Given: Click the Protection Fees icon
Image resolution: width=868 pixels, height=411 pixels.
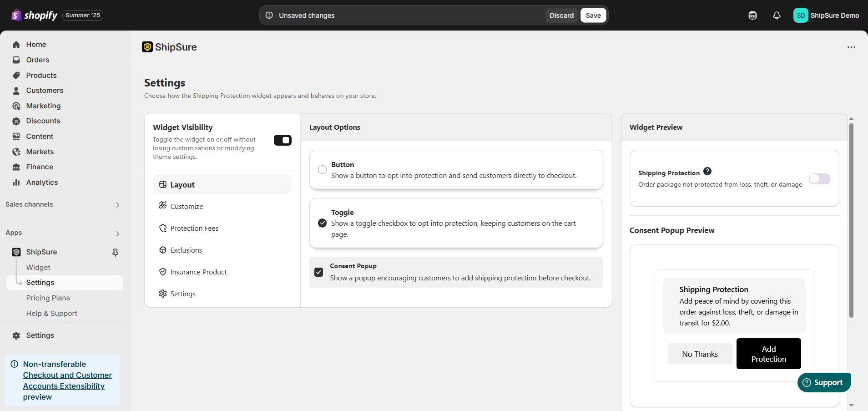Looking at the screenshot, I should tap(163, 228).
